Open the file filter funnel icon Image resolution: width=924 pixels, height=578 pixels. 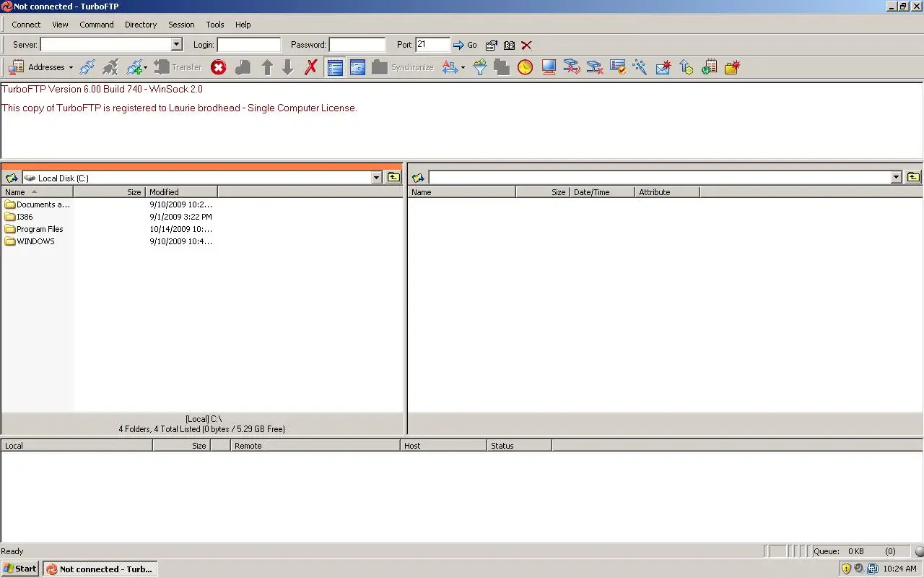pyautogui.click(x=480, y=67)
